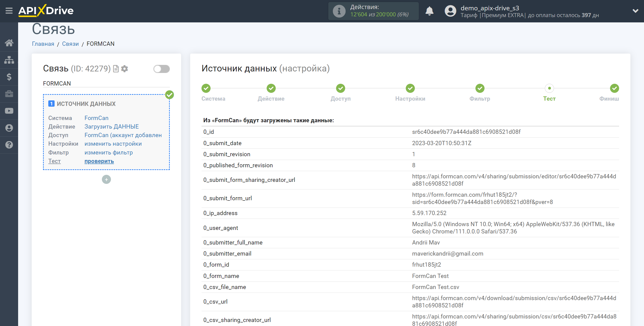Click the frhut185jt2 form id value

[426, 265]
